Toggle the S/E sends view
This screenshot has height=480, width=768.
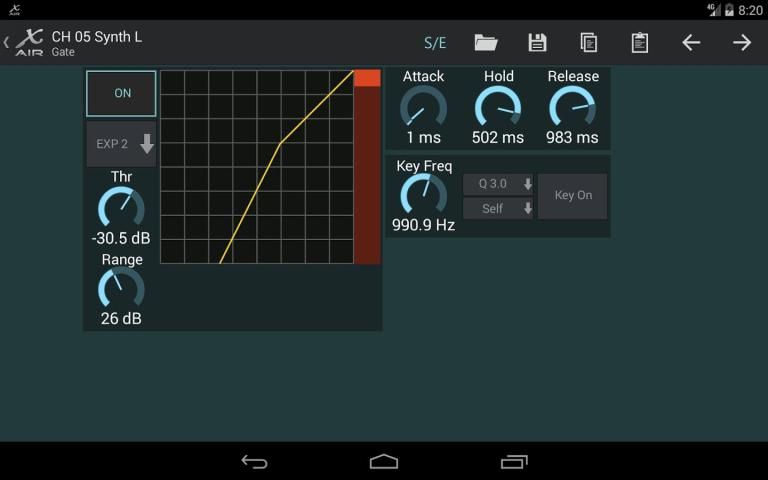click(x=435, y=42)
